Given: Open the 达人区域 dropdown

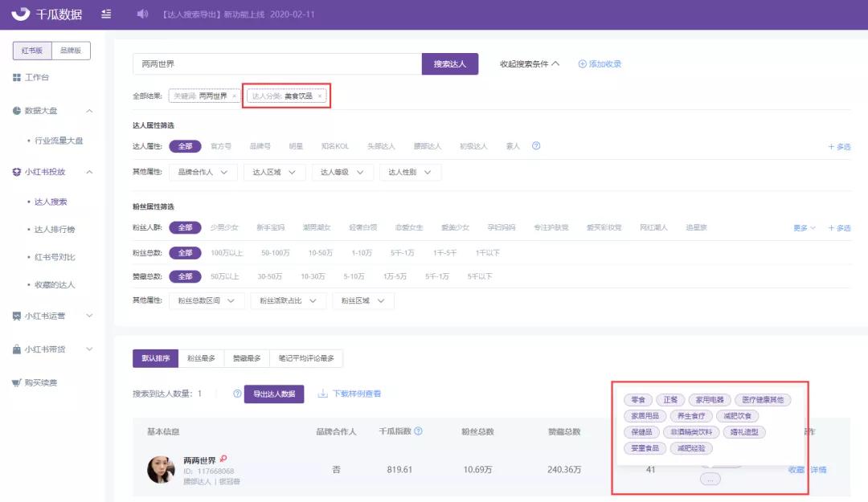Looking at the screenshot, I should click(274, 172).
